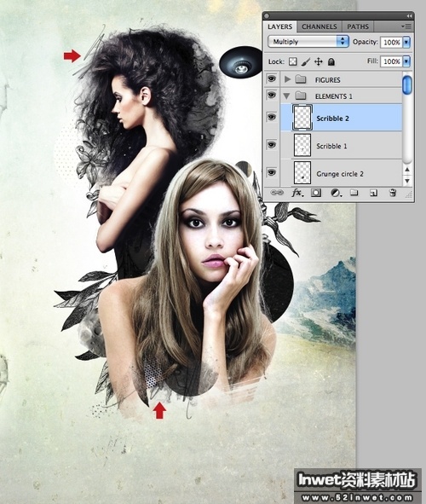
Task: Delete layer with trash icon
Action: pyautogui.click(x=392, y=193)
